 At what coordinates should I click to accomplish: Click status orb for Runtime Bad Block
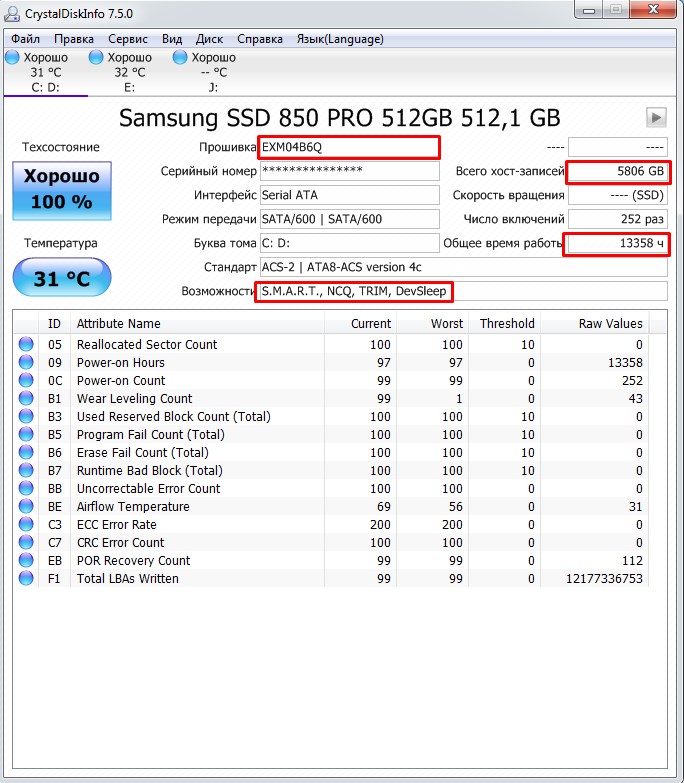(26, 470)
